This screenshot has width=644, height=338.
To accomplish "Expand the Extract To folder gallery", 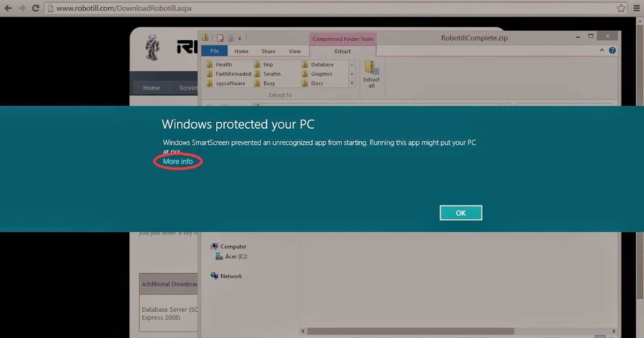I will (x=352, y=83).
